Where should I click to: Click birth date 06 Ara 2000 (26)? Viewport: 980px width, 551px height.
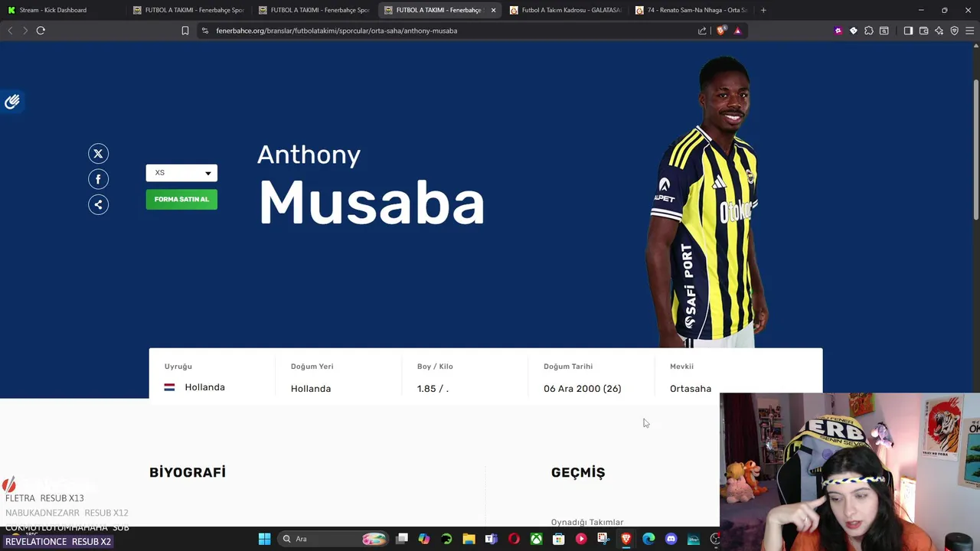pos(583,389)
